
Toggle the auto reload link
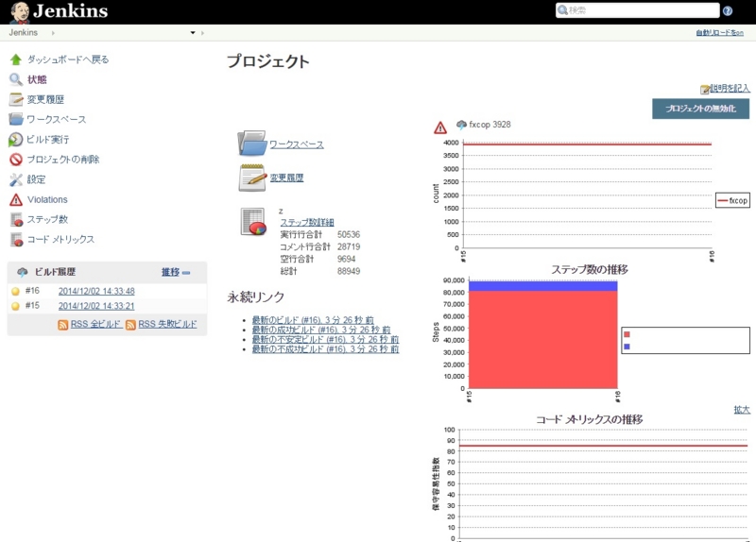click(719, 33)
